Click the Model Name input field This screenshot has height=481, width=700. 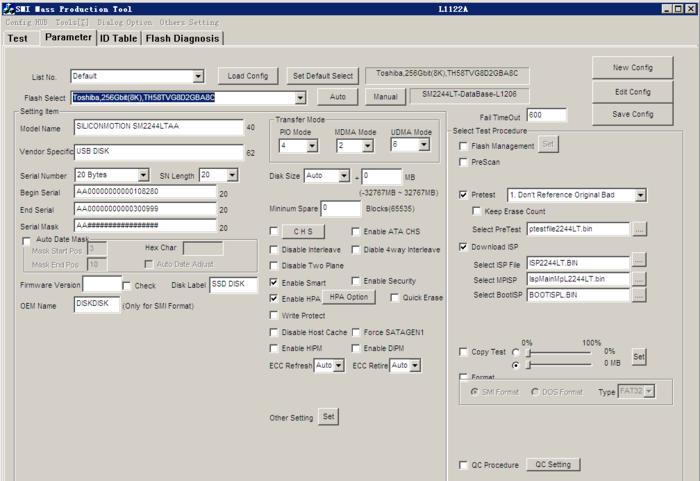tap(159, 127)
